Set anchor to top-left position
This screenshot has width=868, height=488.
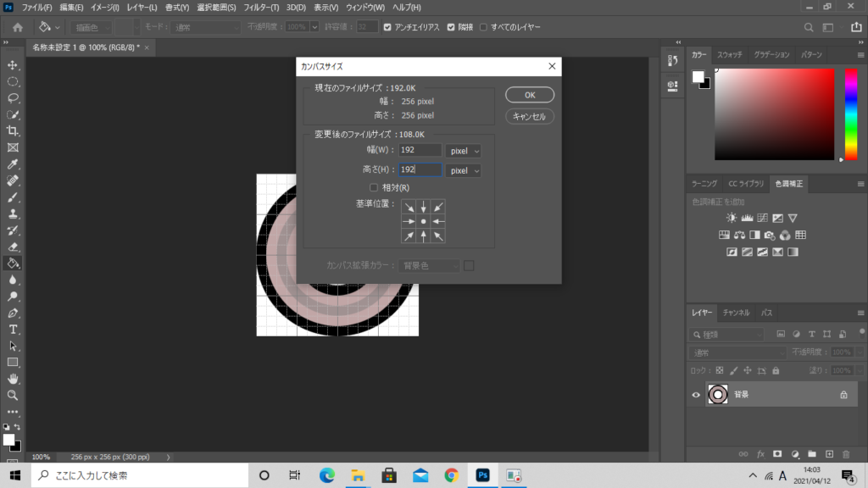(x=409, y=207)
